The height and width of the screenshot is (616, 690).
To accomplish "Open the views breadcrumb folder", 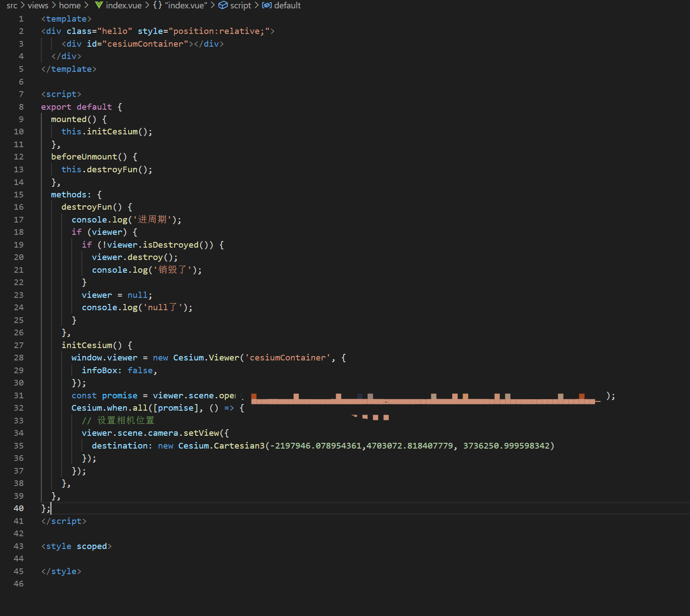I will tap(38, 5).
